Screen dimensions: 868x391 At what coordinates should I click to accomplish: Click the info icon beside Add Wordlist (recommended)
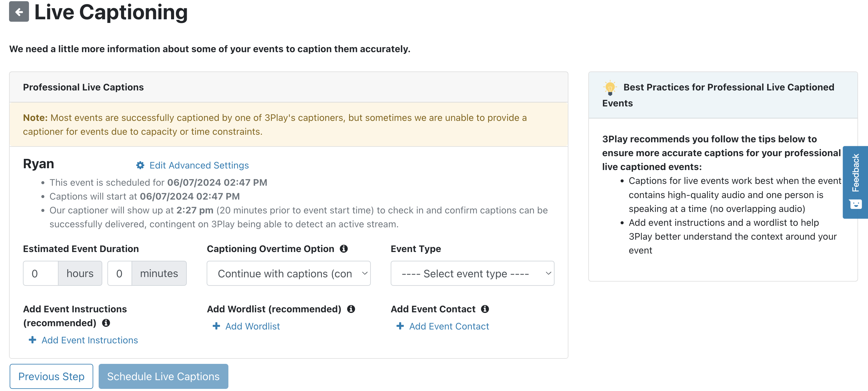coord(351,309)
